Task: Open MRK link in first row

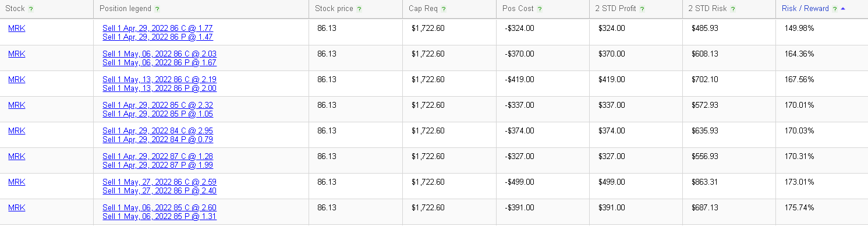Action: click(x=17, y=28)
